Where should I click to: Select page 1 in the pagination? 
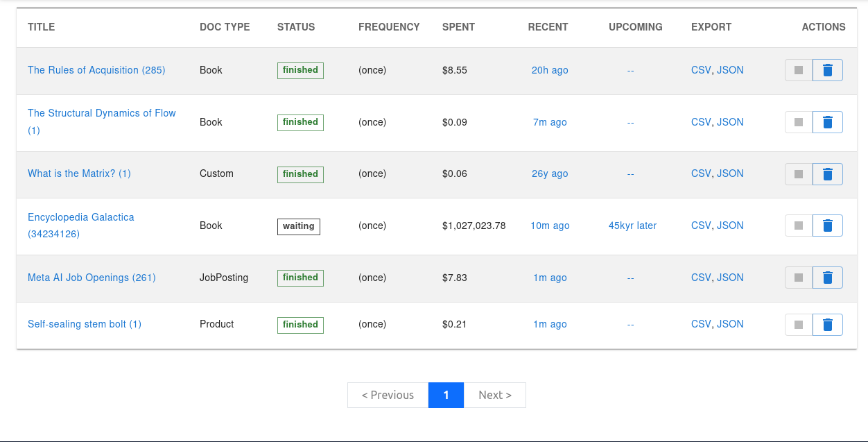point(446,395)
